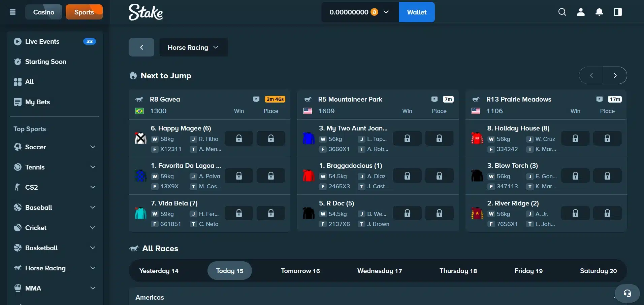Viewport: 644px width, 305px height.
Task: Expand the Horse Racing sidebar chevron
Action: click(93, 268)
